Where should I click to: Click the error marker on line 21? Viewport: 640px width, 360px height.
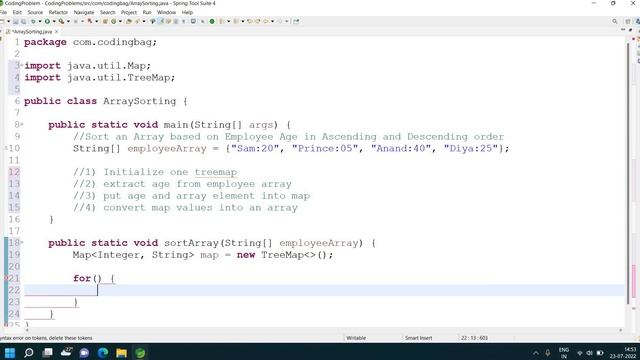pyautogui.click(x=6, y=278)
